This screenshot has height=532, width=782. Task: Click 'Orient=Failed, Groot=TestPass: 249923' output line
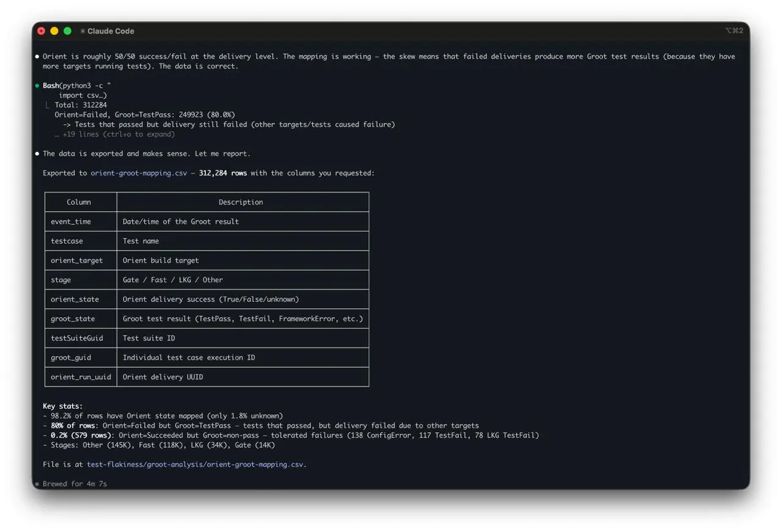(x=145, y=115)
